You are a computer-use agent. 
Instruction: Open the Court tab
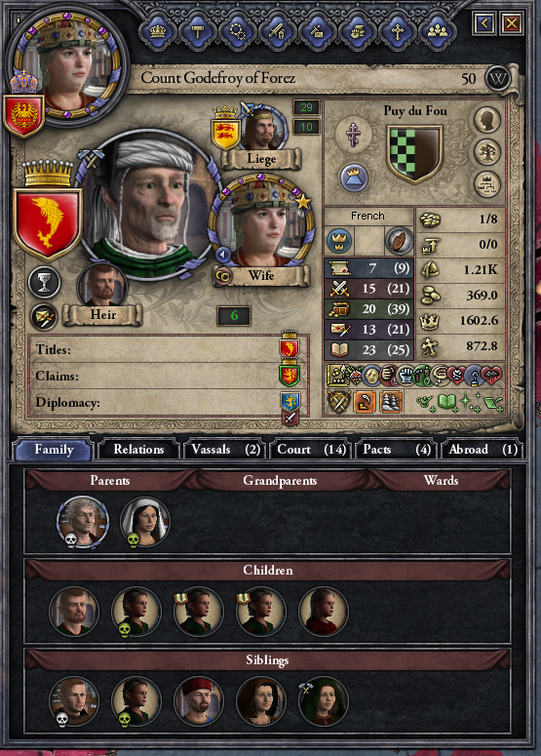[311, 450]
